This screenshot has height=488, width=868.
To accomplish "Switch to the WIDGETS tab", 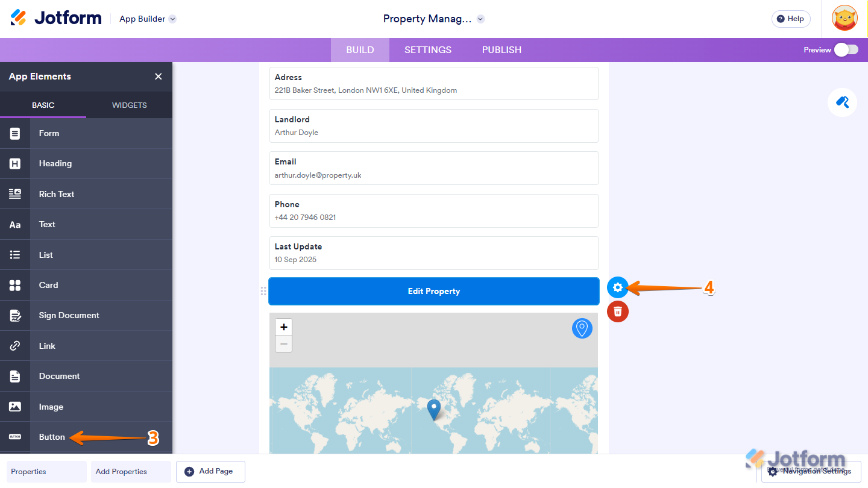I will point(129,105).
